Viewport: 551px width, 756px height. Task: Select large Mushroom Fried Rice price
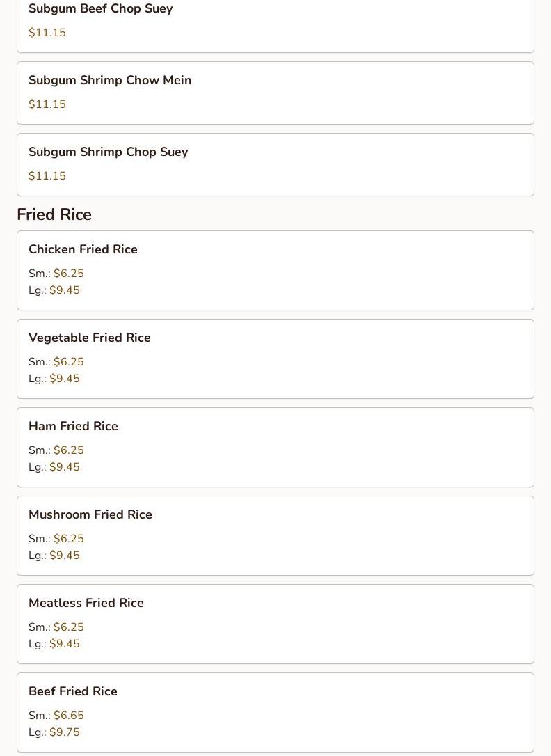pyautogui.click(x=64, y=556)
